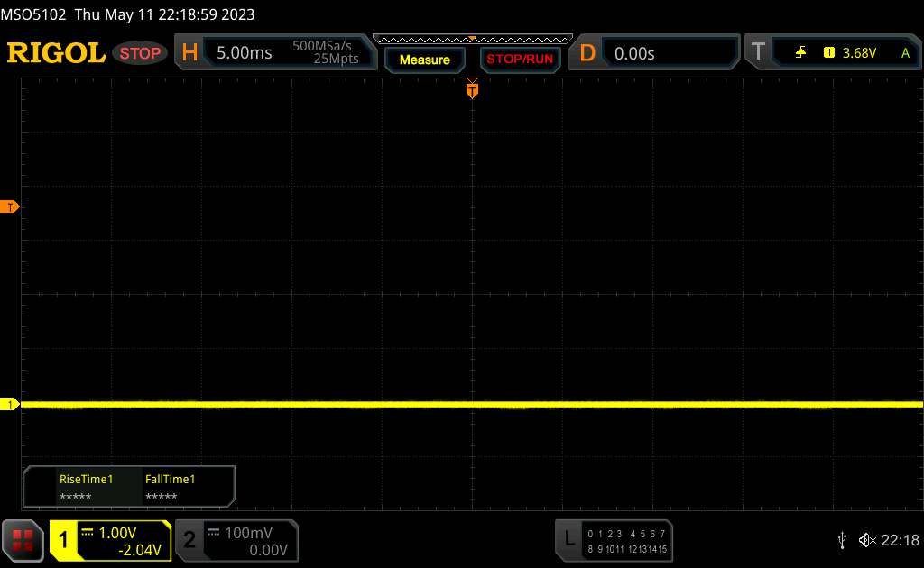Click the USB connection status icon

click(843, 540)
